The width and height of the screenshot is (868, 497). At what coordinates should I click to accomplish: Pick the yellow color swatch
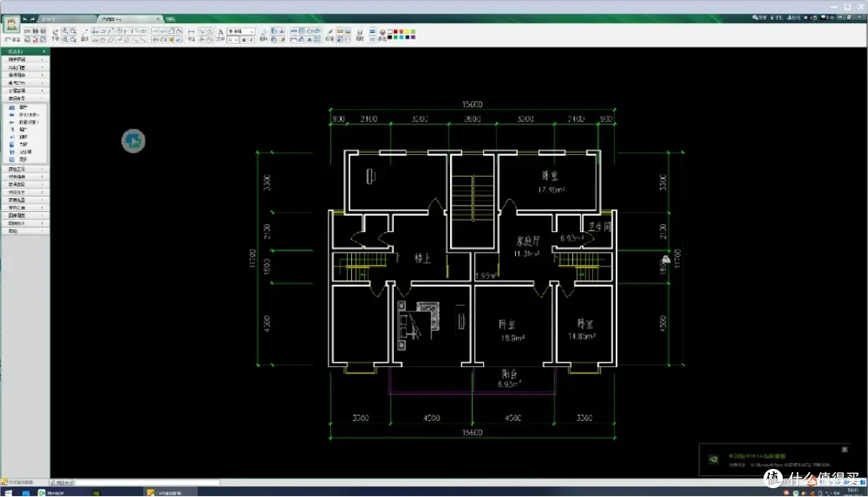(x=407, y=31)
